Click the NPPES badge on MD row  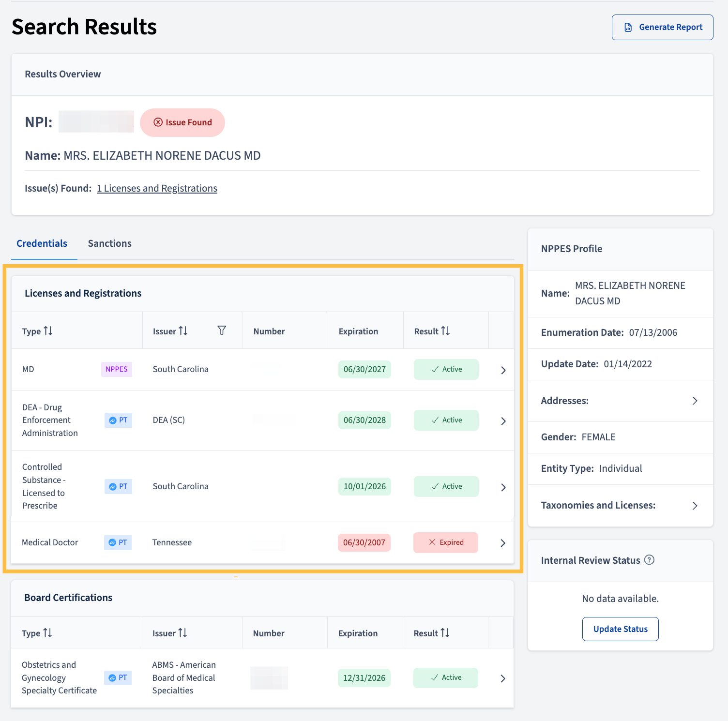tap(117, 369)
